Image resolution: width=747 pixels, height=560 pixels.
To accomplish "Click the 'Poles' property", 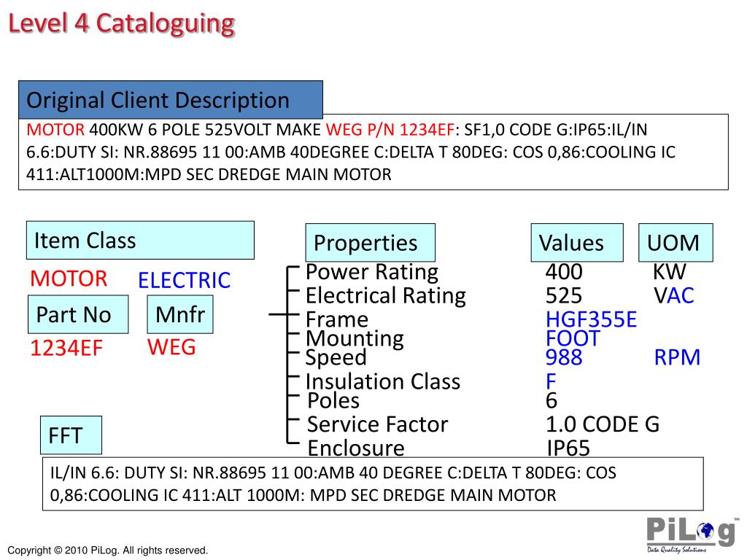I will click(333, 400).
